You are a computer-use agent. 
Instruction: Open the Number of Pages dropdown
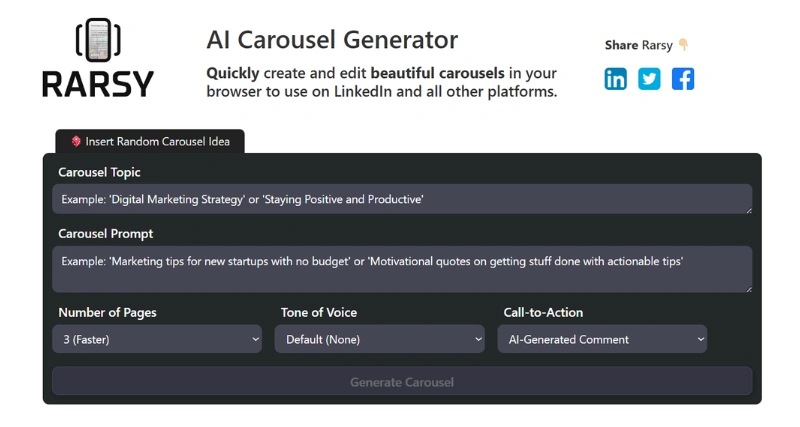point(159,339)
